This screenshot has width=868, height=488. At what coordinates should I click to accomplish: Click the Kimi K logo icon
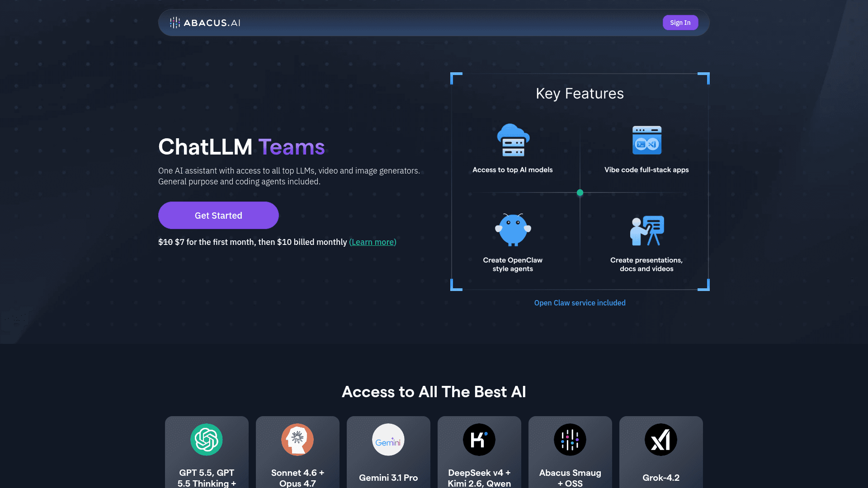click(x=479, y=440)
